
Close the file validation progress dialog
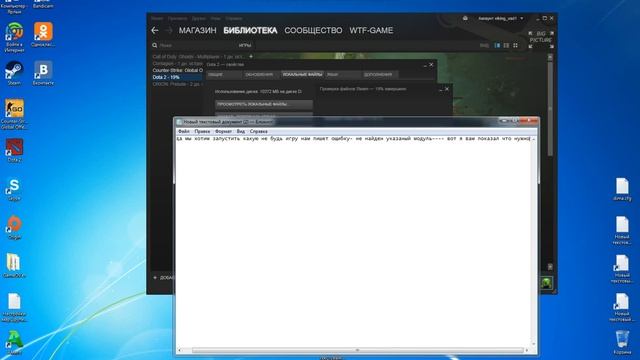(x=447, y=89)
